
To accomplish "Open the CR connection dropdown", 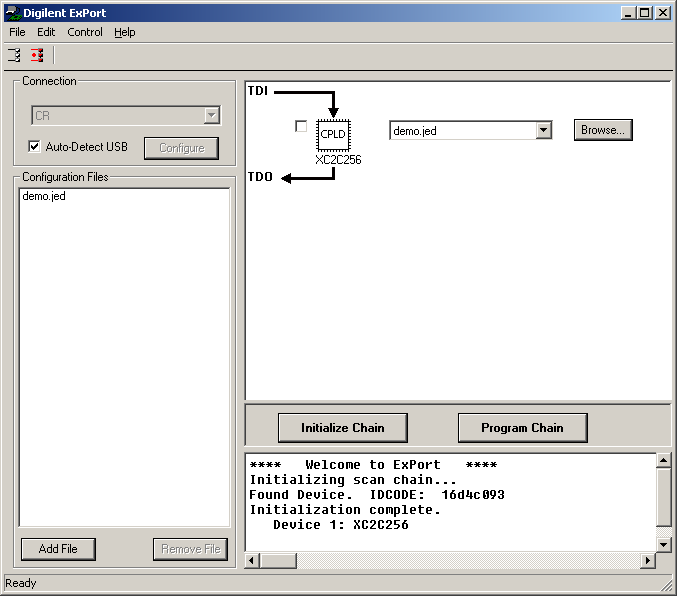I will click(212, 115).
